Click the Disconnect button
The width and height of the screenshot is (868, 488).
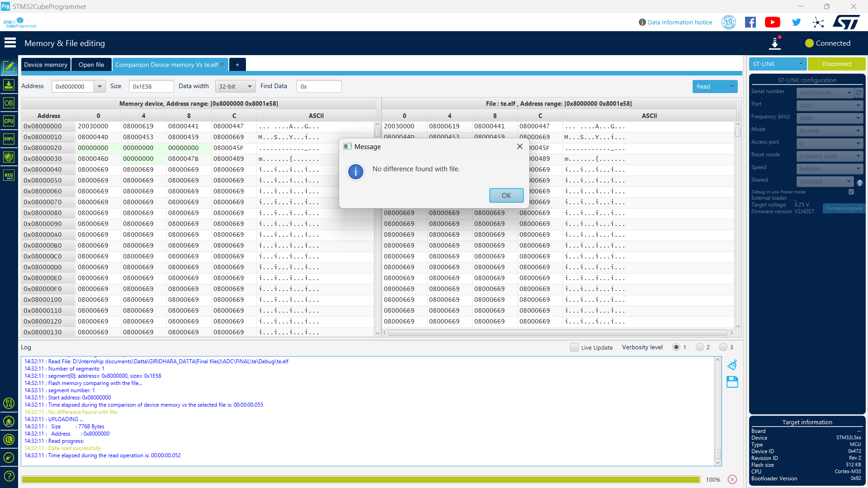pyautogui.click(x=836, y=64)
